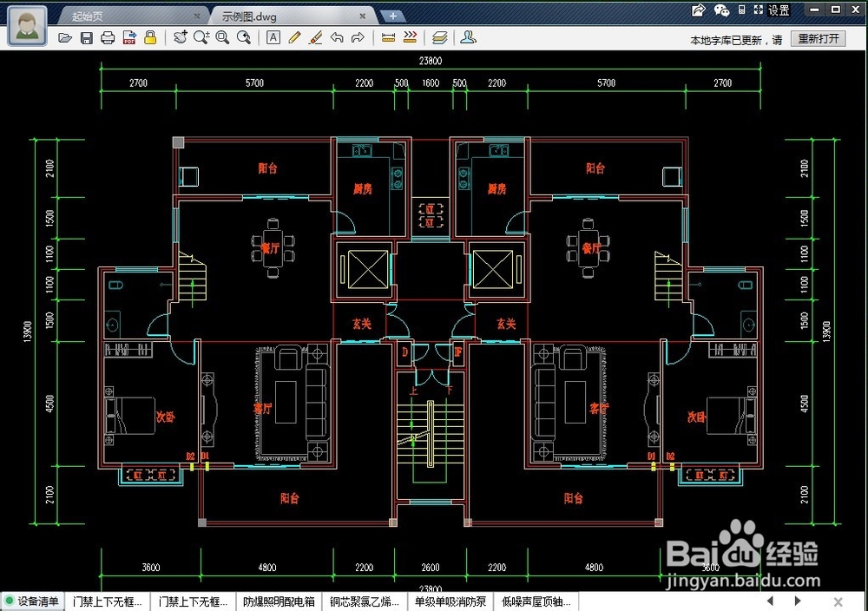This screenshot has width=868, height=611.
Task: Open 设置 settings in title bar
Action: tap(779, 10)
